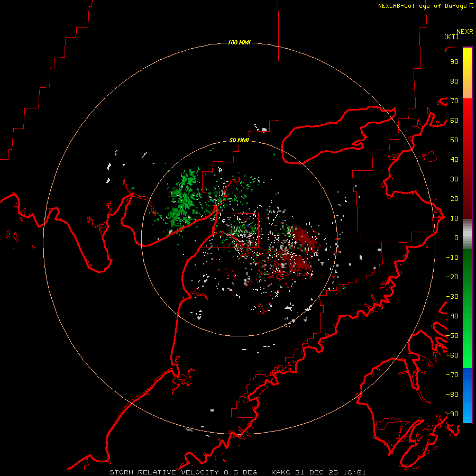Viewport: 476px width, 476px height.
Task: Select the 60 kt value on the scale
Action: pos(454,120)
